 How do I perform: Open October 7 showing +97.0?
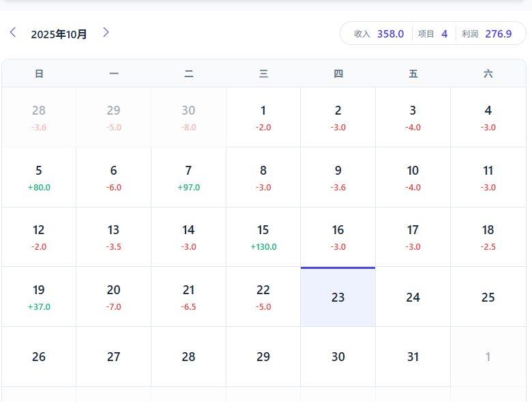coord(189,177)
